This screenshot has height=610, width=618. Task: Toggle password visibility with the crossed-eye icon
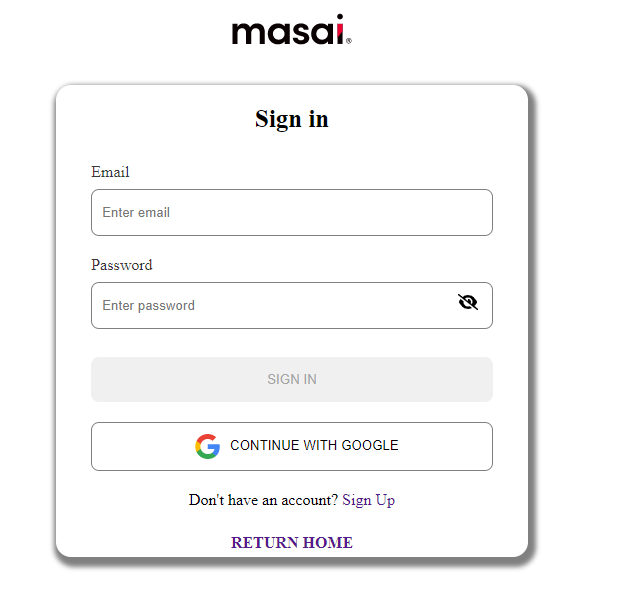pos(468,302)
